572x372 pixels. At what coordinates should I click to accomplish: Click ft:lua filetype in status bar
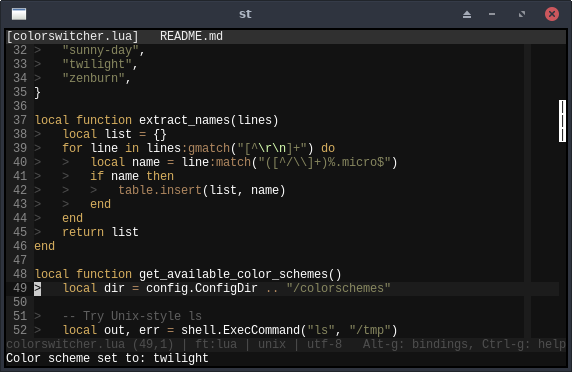(x=216, y=344)
